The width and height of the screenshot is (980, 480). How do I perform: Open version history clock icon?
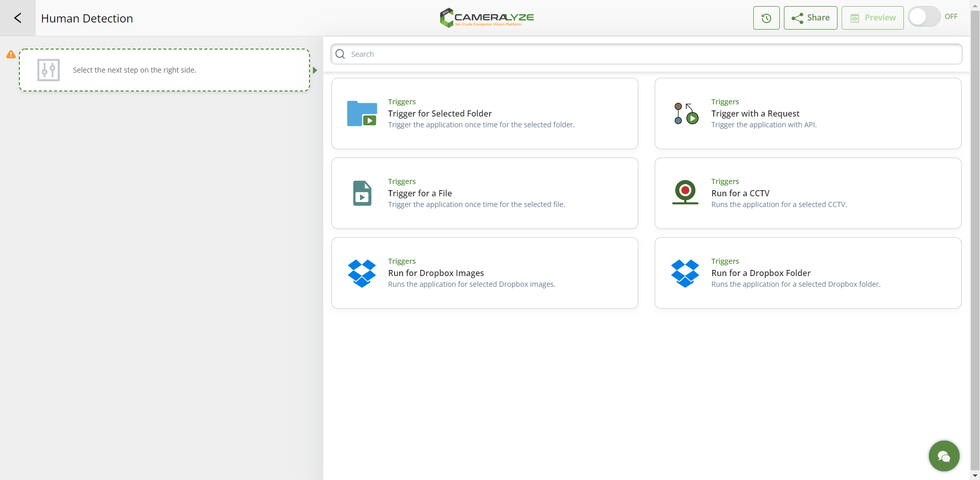point(766,18)
